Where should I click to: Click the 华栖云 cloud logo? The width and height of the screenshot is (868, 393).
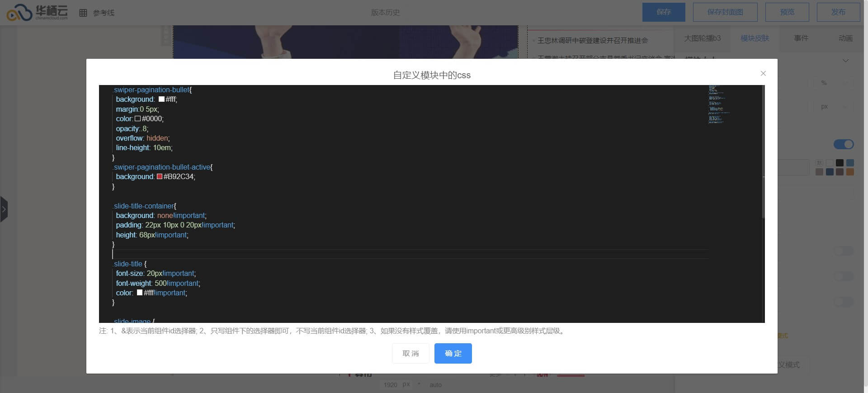coord(37,12)
